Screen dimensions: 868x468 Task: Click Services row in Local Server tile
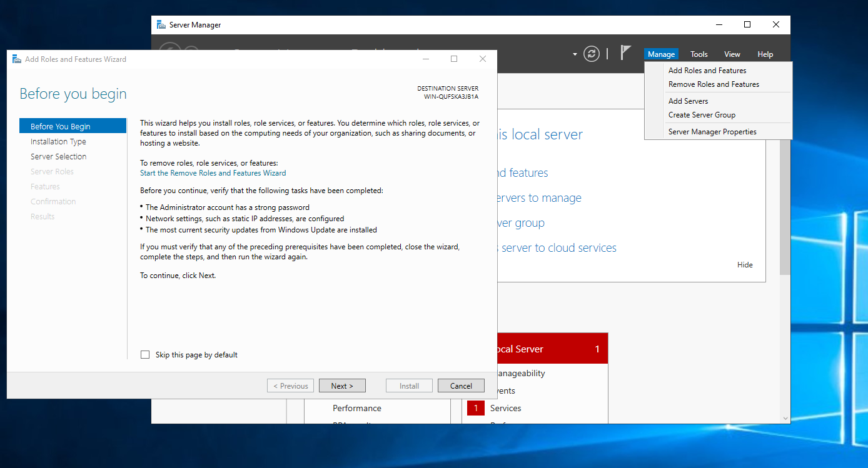coord(505,408)
